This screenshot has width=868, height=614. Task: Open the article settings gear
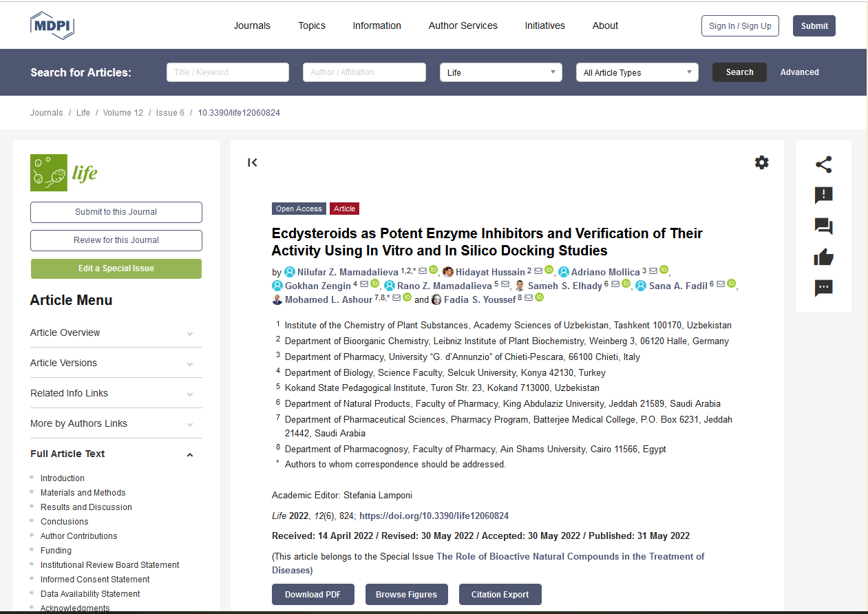click(761, 162)
